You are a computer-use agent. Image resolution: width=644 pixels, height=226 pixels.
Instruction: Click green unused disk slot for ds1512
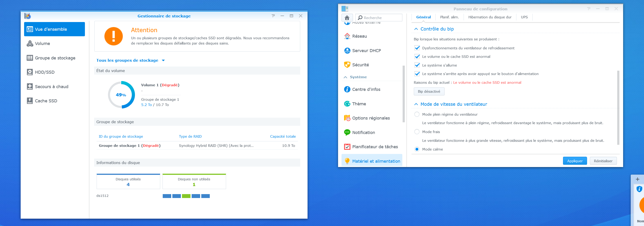click(x=186, y=196)
